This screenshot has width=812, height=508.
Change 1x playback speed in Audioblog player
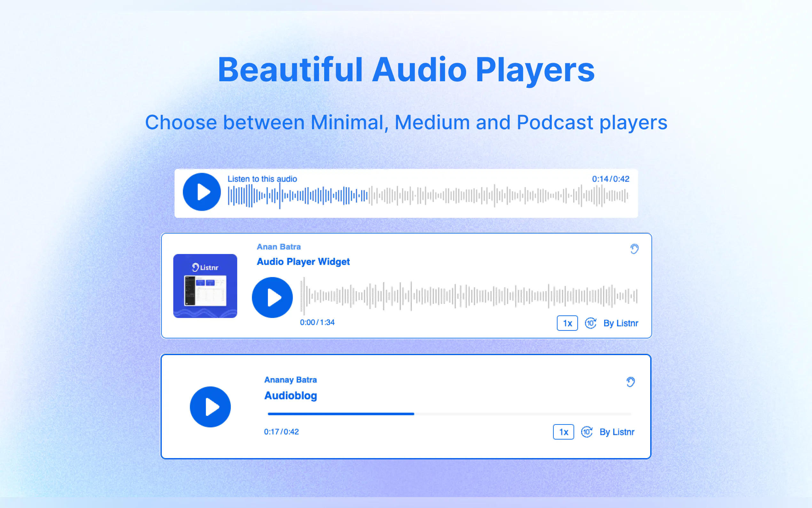563,432
